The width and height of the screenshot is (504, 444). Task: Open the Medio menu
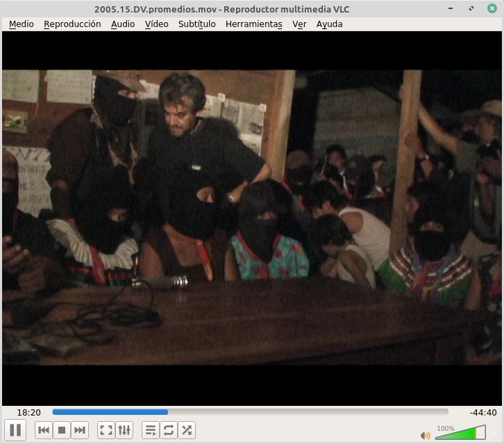click(x=22, y=24)
